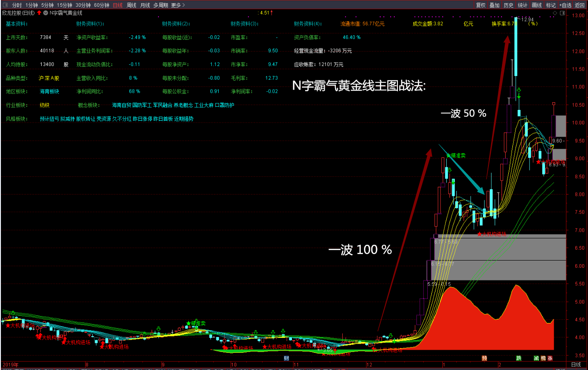588x370 pixels.
Task: Switch to the 周线 weekly chart
Action: coord(131,5)
